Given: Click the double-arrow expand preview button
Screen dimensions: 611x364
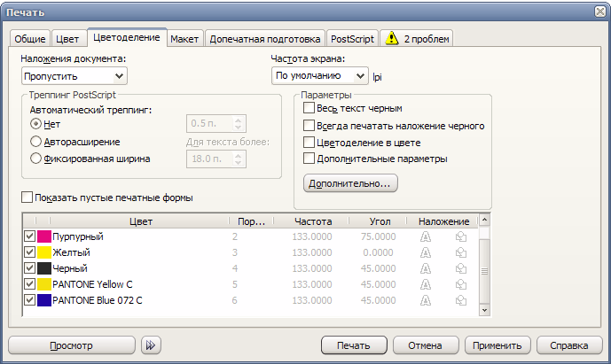Looking at the screenshot, I should pyautogui.click(x=151, y=345).
